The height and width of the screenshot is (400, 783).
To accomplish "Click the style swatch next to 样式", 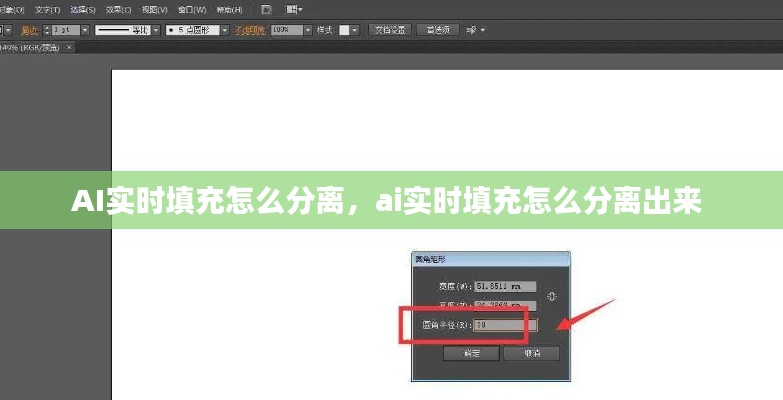I will tap(346, 30).
